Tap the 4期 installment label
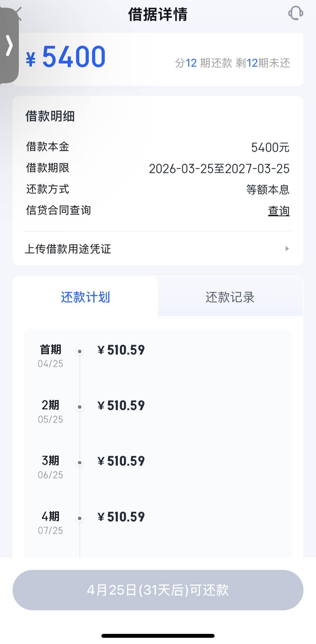The image size is (316, 644). coord(51,516)
